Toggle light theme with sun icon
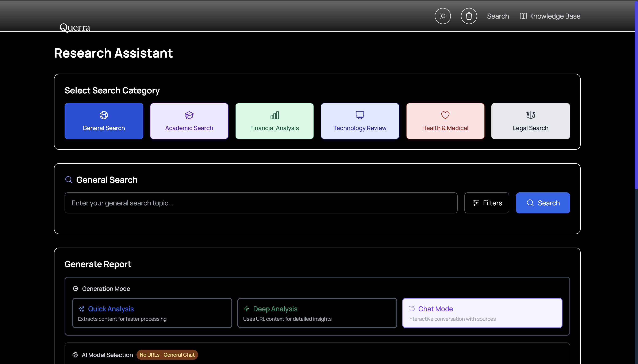The image size is (638, 364). click(x=443, y=16)
